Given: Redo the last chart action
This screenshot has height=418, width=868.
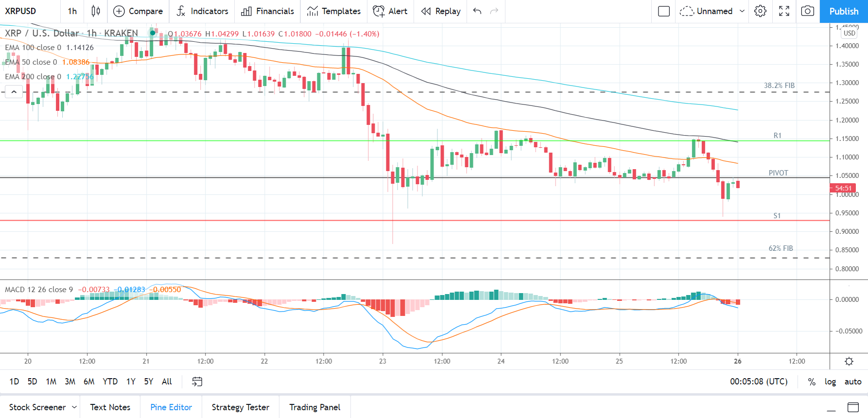Looking at the screenshot, I should tap(494, 11).
